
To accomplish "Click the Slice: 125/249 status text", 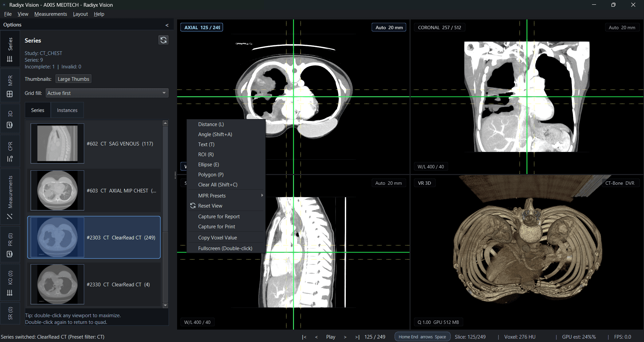I will (470, 337).
